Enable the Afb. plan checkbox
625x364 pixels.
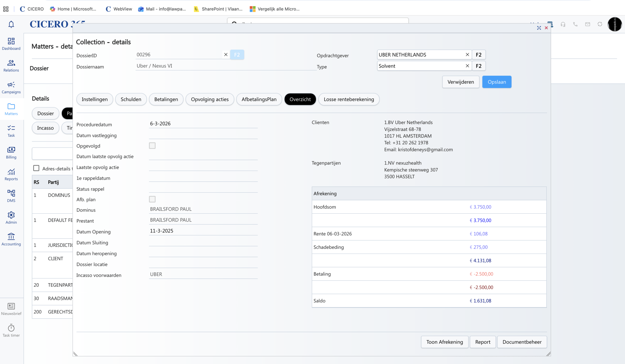point(152,199)
